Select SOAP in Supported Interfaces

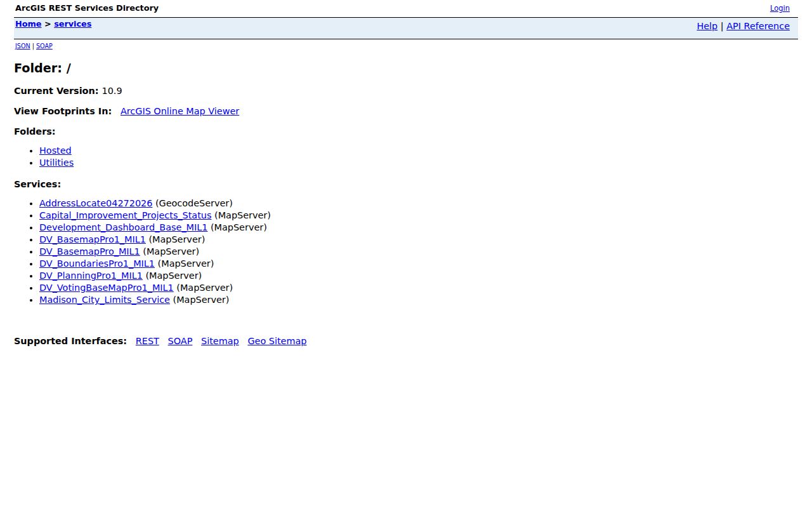(180, 341)
